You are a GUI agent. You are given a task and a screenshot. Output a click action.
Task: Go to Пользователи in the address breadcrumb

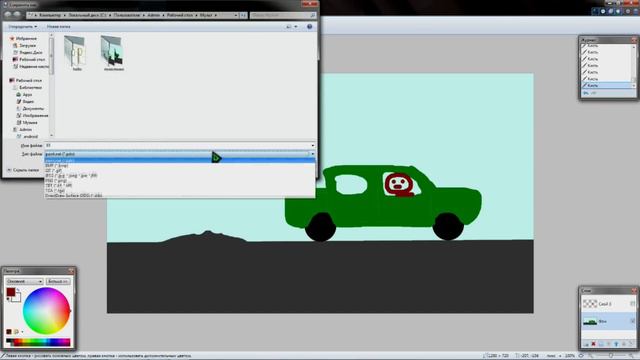(127, 15)
